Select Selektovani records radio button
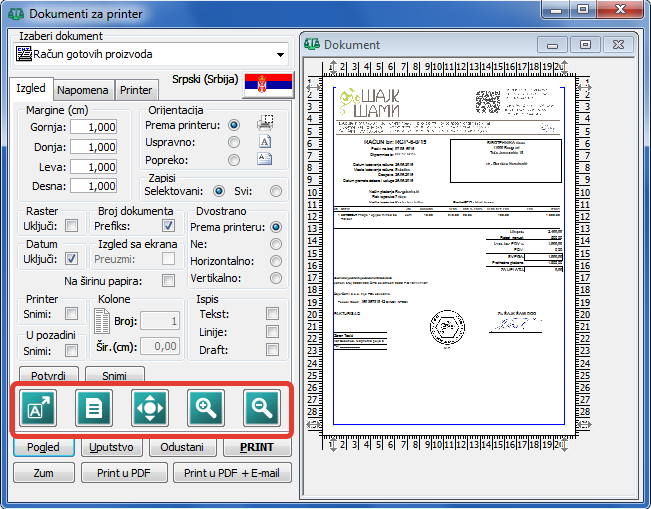This screenshot has height=509, width=651. 219,191
